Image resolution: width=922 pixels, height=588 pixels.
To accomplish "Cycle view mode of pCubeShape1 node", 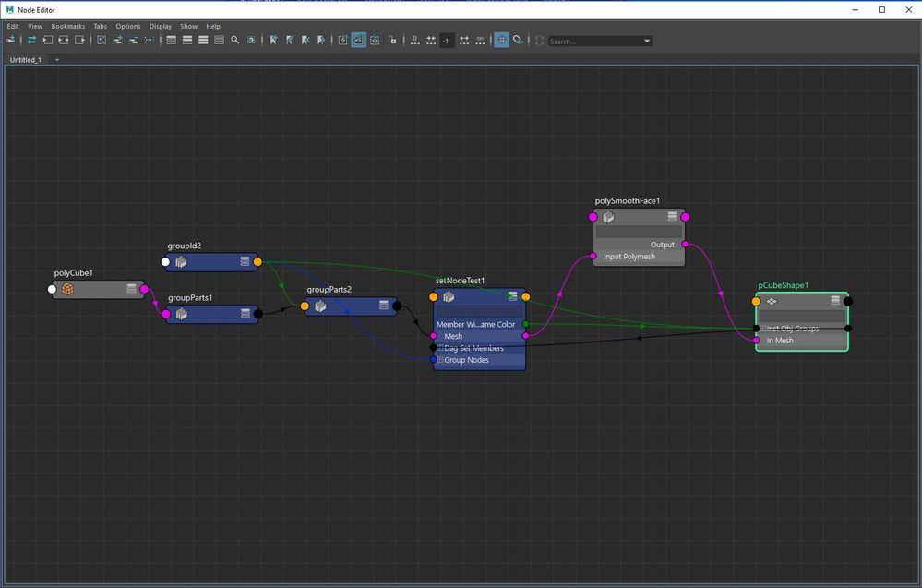I will (835, 301).
